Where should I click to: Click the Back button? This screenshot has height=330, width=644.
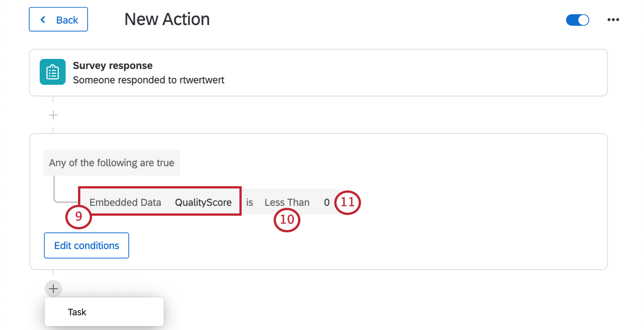(58, 19)
